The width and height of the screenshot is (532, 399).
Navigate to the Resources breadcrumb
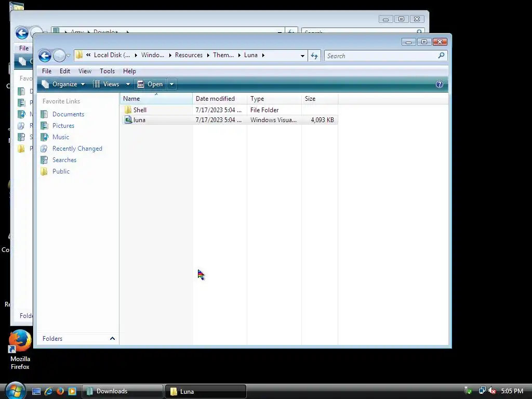pyautogui.click(x=189, y=55)
